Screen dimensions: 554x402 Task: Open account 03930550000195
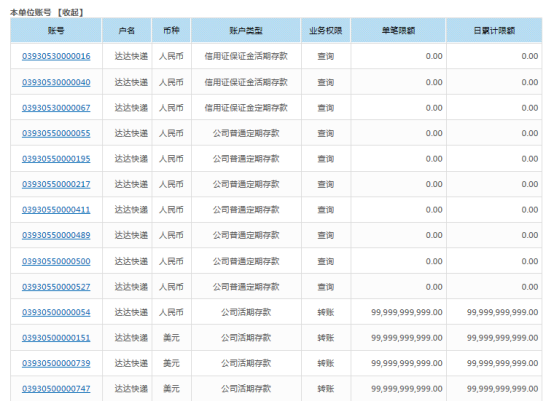click(56, 159)
